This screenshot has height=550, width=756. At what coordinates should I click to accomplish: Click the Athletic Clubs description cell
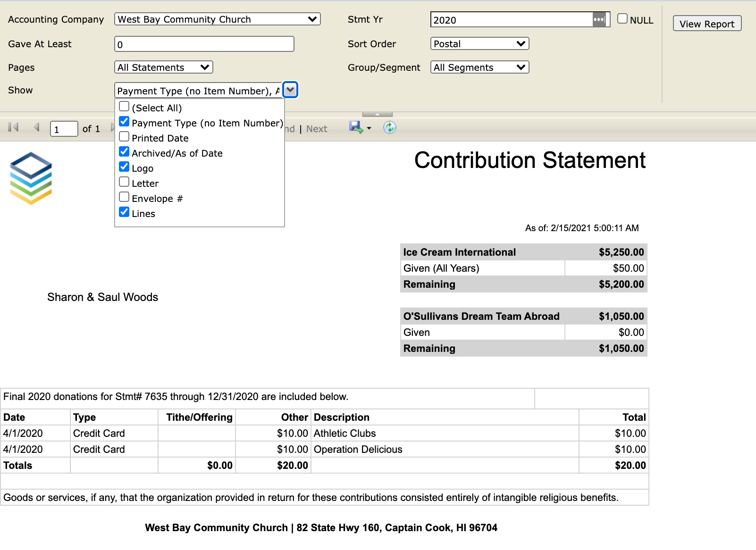coord(445,433)
